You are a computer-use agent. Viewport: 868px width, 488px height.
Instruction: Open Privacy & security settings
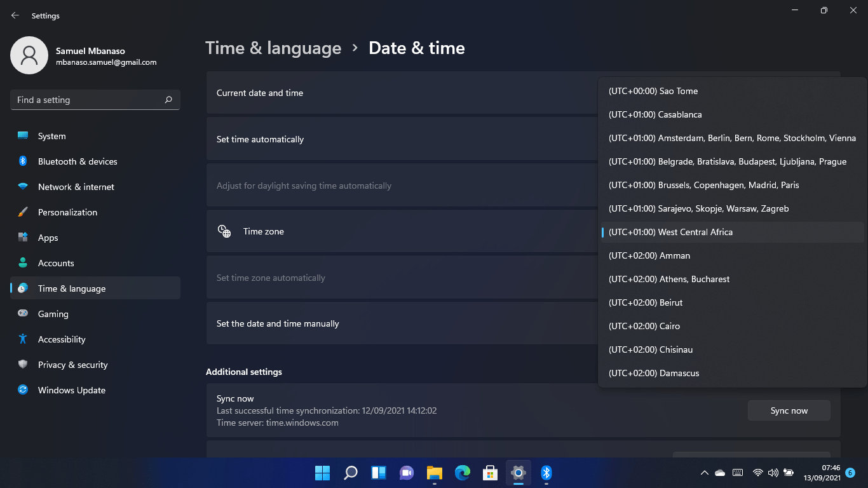pos(72,365)
